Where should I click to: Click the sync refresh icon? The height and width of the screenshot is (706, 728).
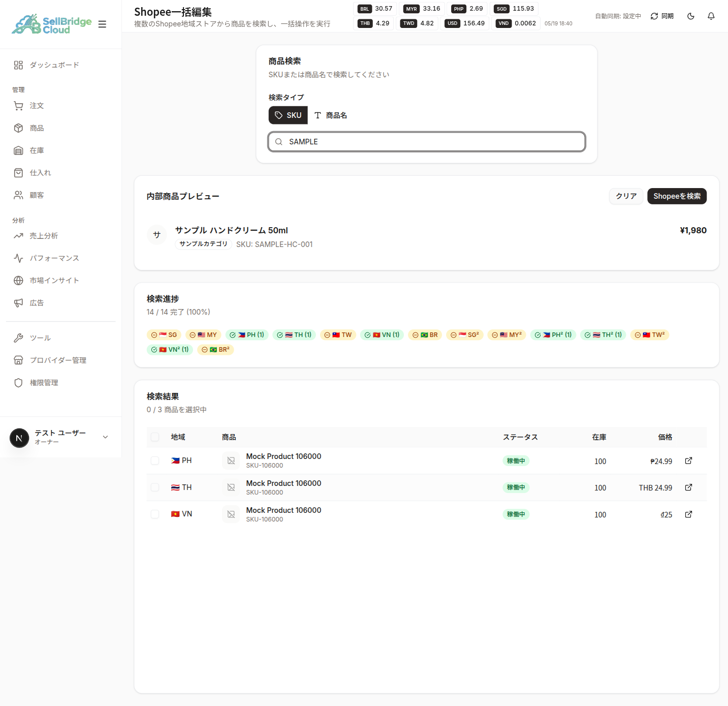654,16
